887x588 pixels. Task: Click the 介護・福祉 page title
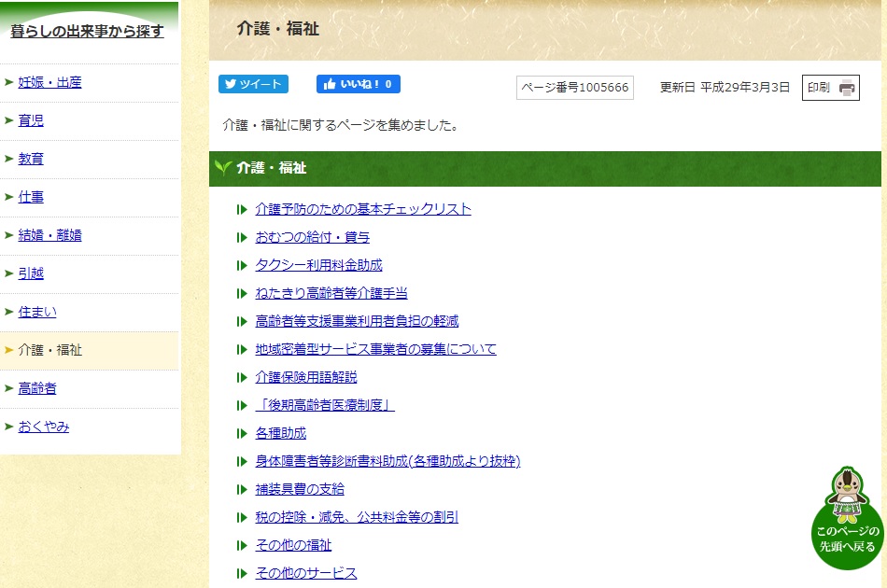(277, 28)
